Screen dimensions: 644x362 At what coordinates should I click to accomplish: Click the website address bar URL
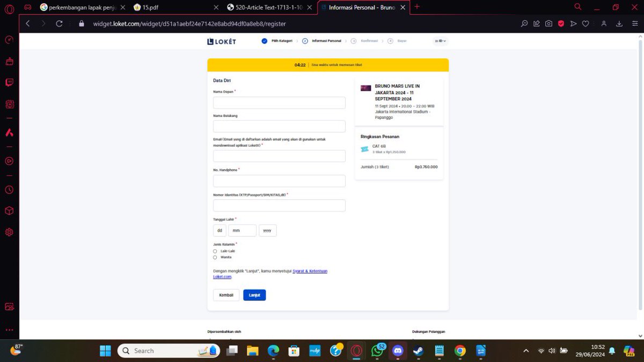[189, 24]
